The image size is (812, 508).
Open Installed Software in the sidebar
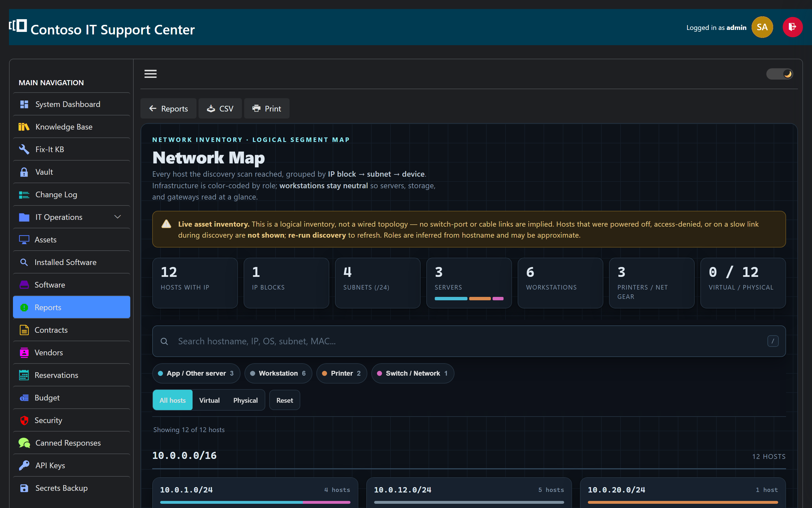(x=71, y=262)
